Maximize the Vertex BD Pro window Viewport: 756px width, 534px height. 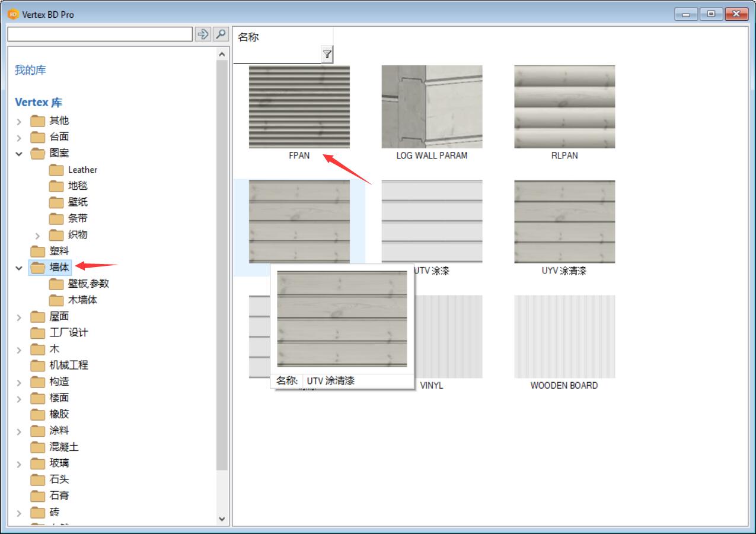[711, 14]
